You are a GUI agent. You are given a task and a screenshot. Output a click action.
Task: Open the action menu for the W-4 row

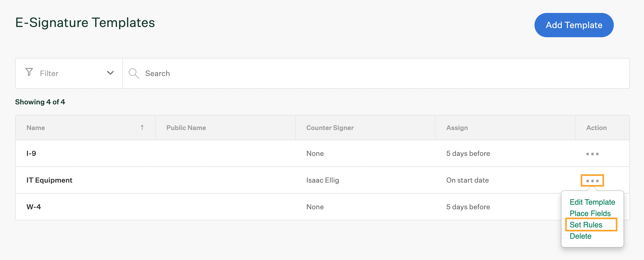pyautogui.click(x=592, y=207)
